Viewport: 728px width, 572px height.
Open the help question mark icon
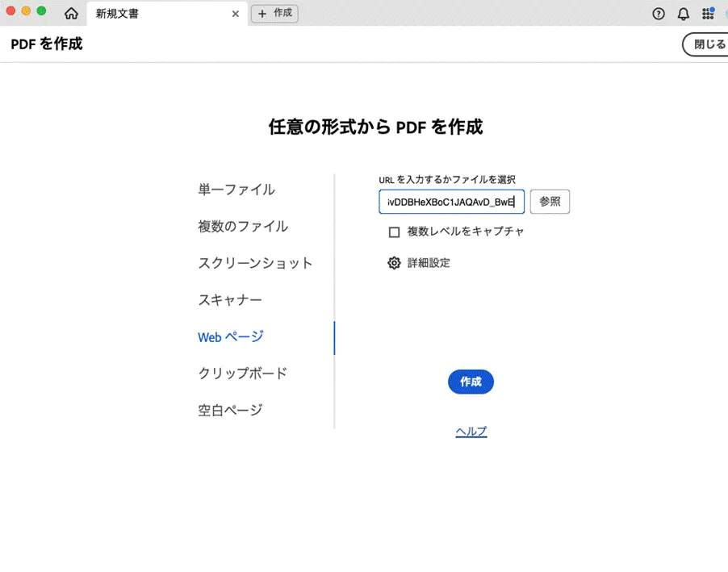coord(659,14)
